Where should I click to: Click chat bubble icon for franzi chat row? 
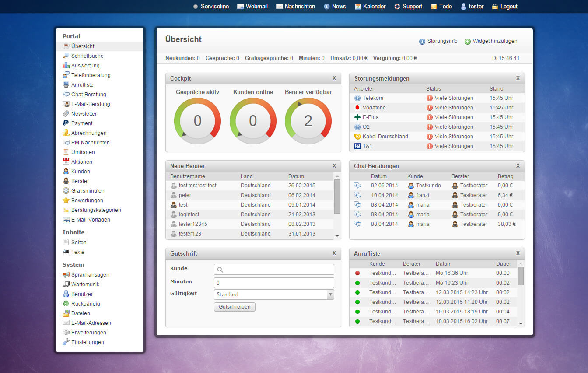(x=357, y=195)
